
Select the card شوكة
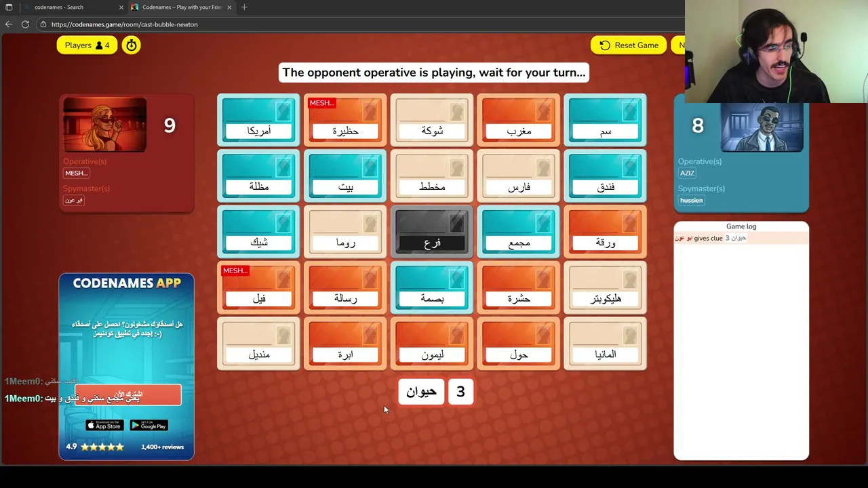(432, 120)
